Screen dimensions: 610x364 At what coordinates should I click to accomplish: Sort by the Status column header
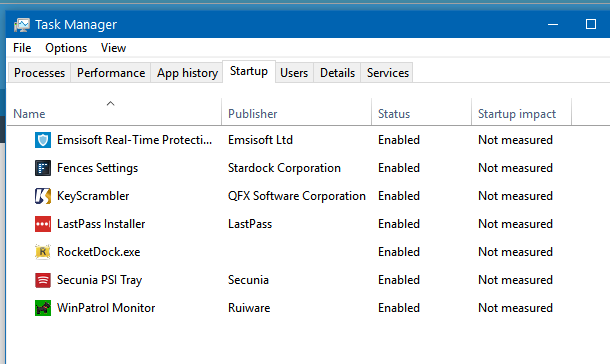(421, 112)
